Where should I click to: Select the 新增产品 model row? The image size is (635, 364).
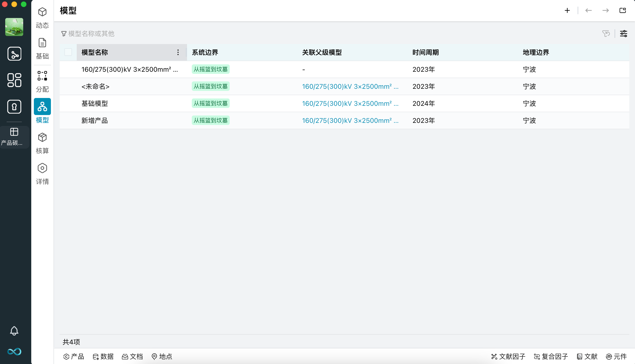[x=94, y=120]
